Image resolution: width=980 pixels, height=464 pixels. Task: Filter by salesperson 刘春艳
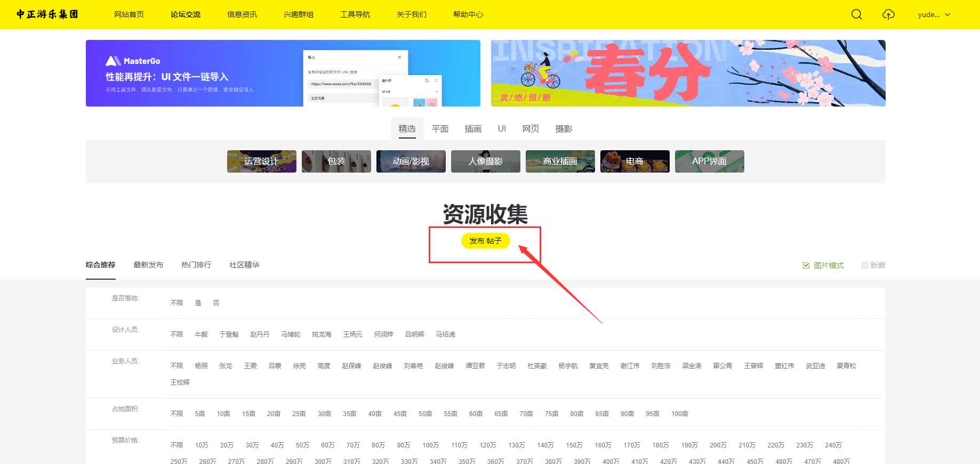tap(413, 365)
